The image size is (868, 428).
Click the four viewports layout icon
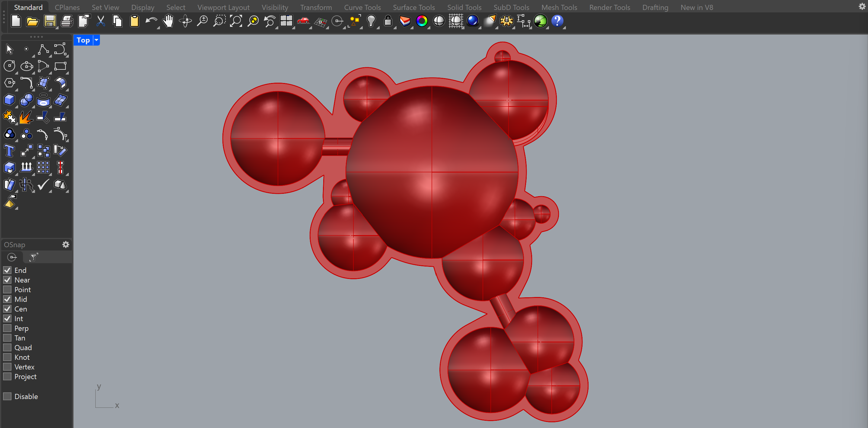coord(286,21)
